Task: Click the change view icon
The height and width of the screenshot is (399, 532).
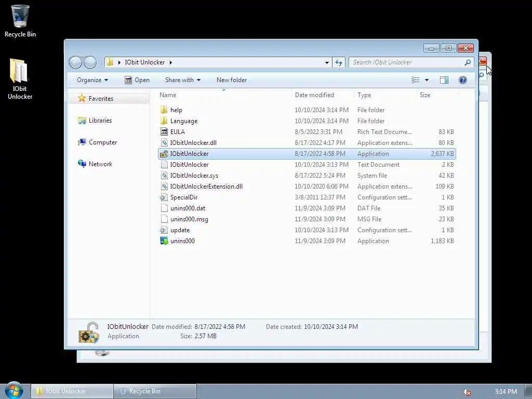Action: pyautogui.click(x=415, y=80)
